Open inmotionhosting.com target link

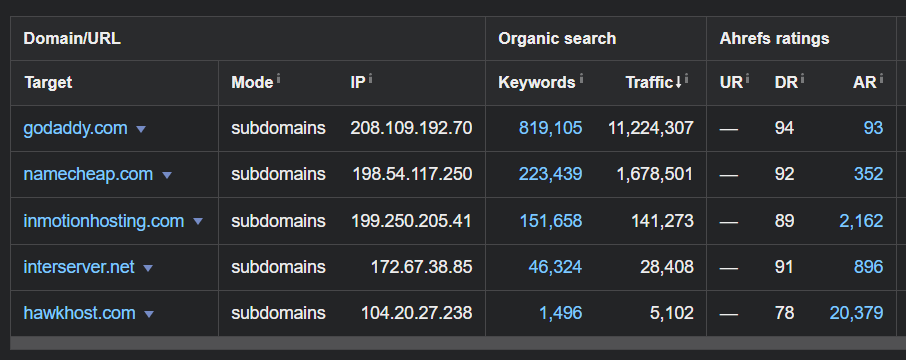pyautogui.click(x=103, y=221)
